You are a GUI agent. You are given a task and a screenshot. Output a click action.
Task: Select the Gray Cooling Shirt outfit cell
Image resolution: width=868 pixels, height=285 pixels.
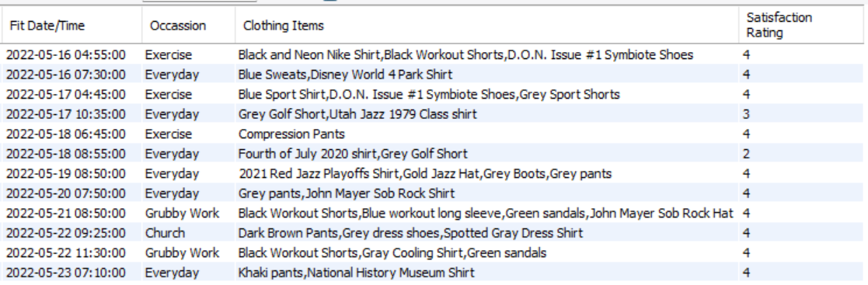486,253
